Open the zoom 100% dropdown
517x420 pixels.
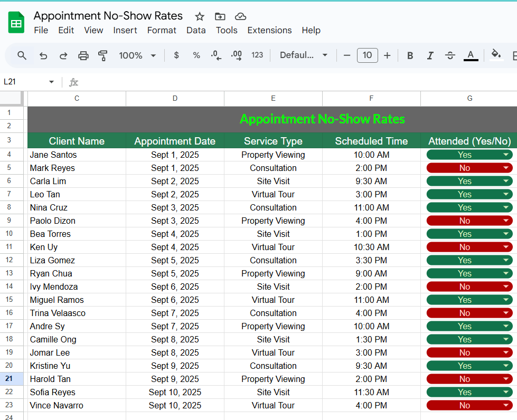(137, 55)
